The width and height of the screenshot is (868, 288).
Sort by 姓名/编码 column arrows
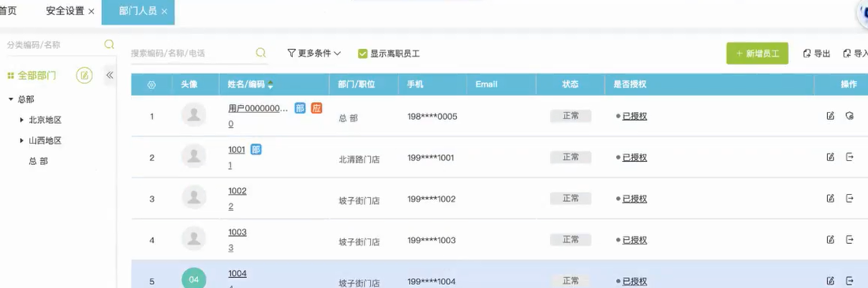click(x=270, y=84)
